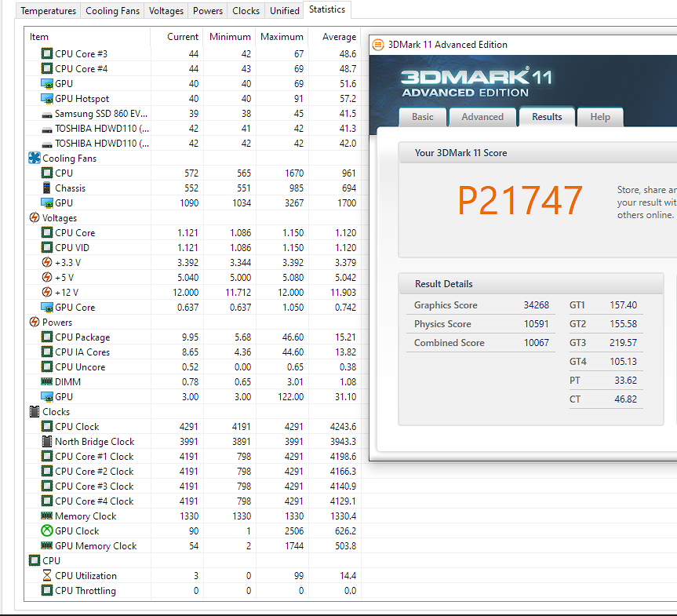The height and width of the screenshot is (616, 677).
Task: Click the GPU Hotspot icon
Action: pos(46,99)
